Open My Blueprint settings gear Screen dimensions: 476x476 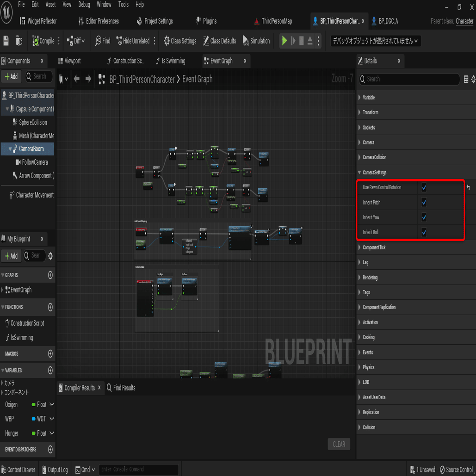coord(50,256)
